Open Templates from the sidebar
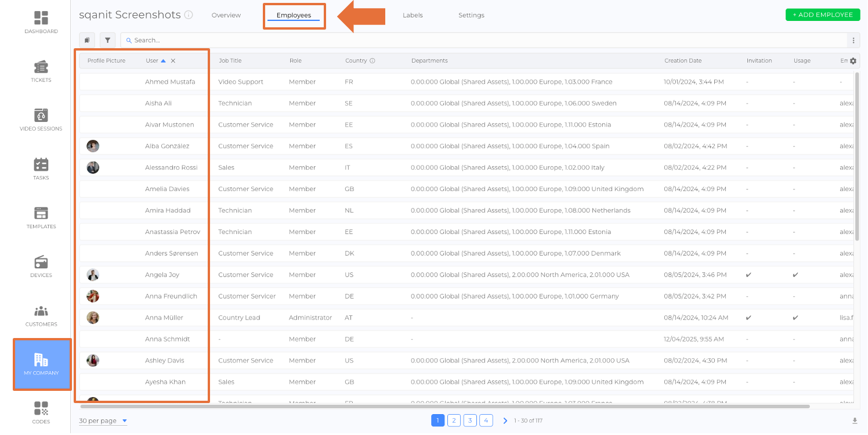The width and height of the screenshot is (868, 435). click(41, 213)
